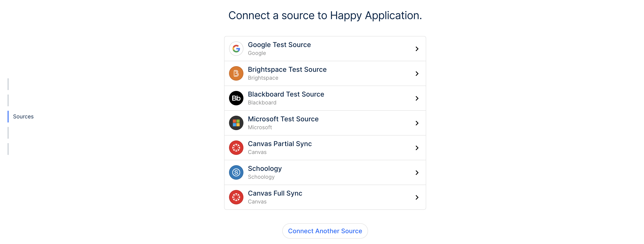Viewport: 644px width, 244px height.
Task: Click the Microsoft four-square logo icon
Action: click(x=236, y=123)
